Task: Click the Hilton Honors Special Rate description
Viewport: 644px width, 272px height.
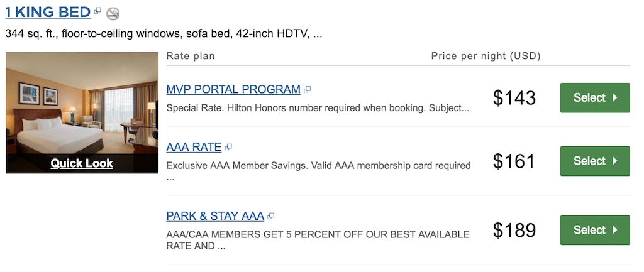Action: 318,109
